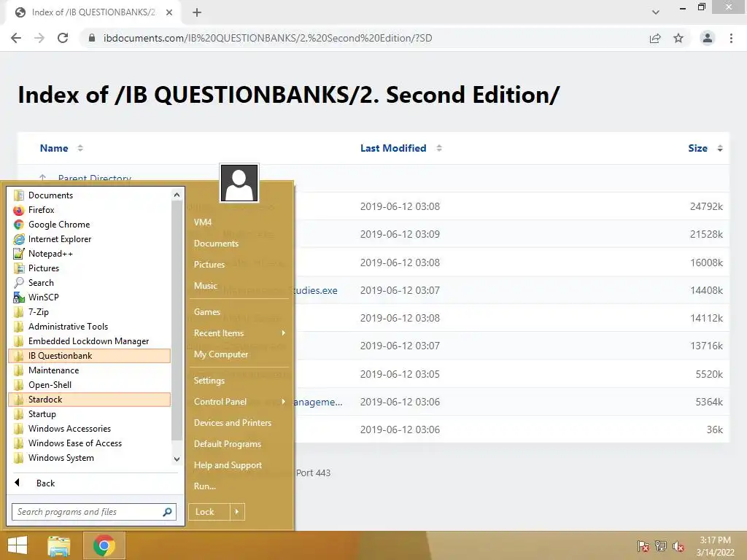Viewport: 747px width, 560px height.
Task: Go back in the Chrome browser
Action: (16, 38)
